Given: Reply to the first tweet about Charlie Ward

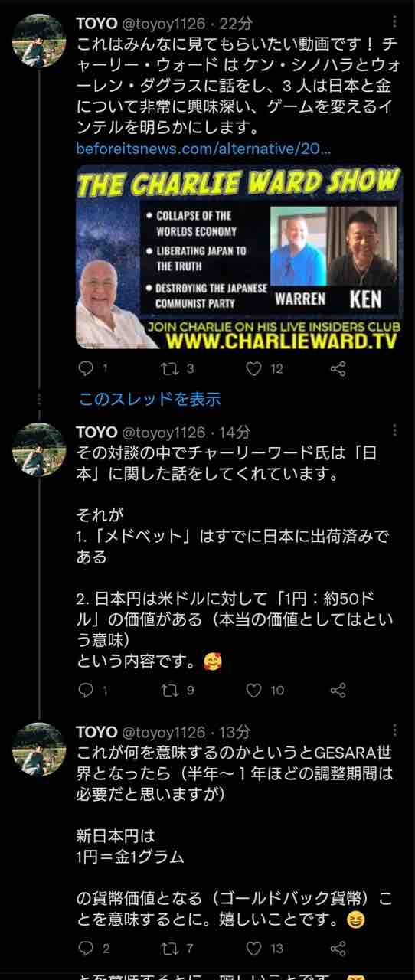Looking at the screenshot, I should [x=86, y=369].
